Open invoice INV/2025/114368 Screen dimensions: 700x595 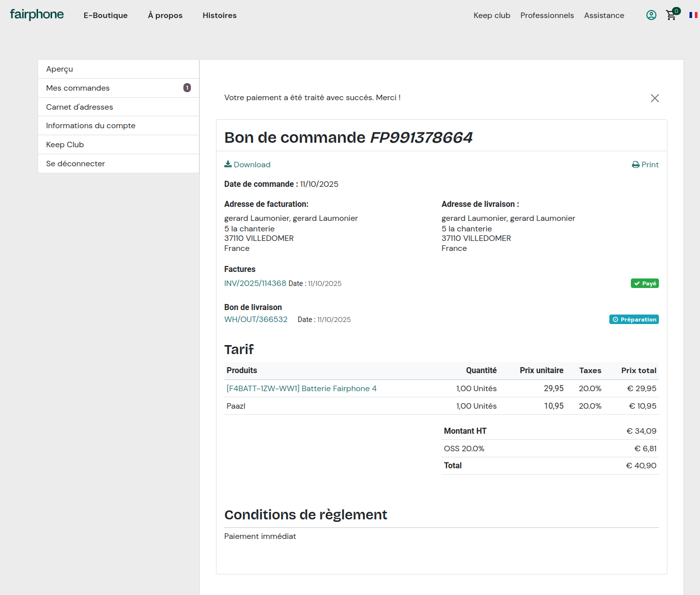pos(255,283)
